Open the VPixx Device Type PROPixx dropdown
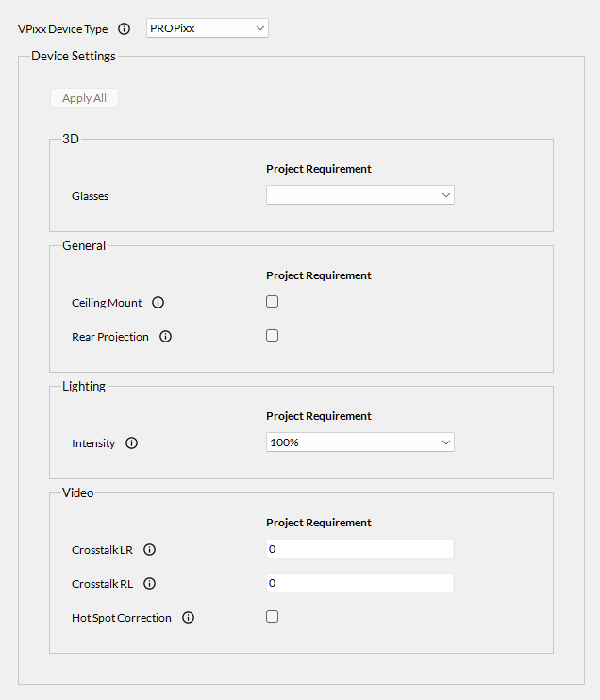This screenshot has height=700, width=600. click(208, 28)
